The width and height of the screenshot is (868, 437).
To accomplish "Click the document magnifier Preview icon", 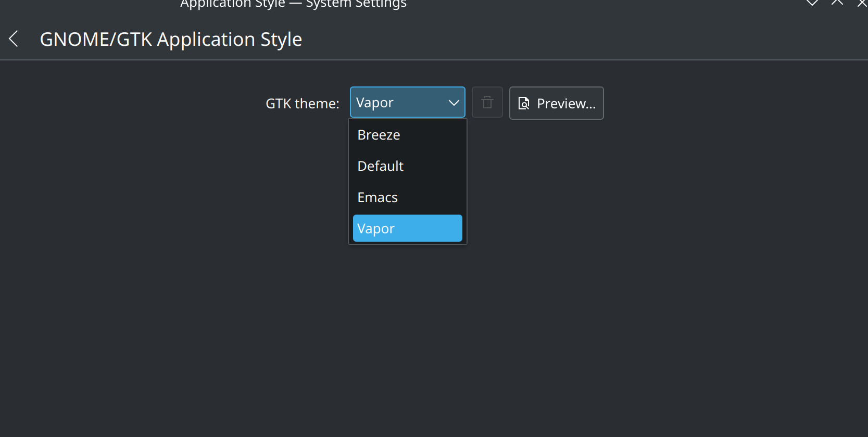I will (x=524, y=104).
